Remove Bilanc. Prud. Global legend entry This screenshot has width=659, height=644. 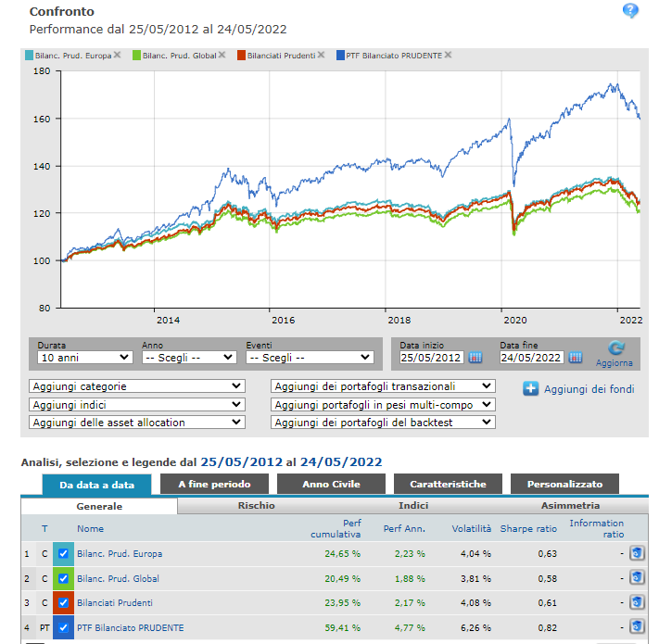[222, 55]
